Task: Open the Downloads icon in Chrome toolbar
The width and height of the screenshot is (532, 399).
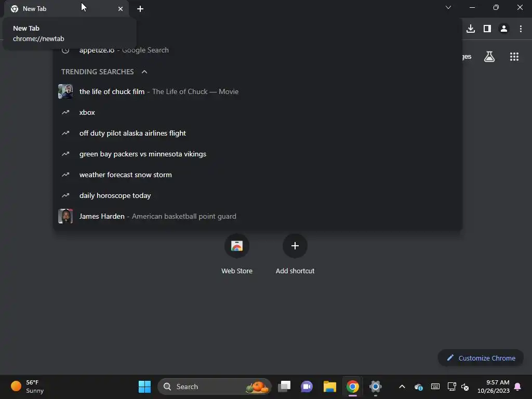Action: [470, 29]
